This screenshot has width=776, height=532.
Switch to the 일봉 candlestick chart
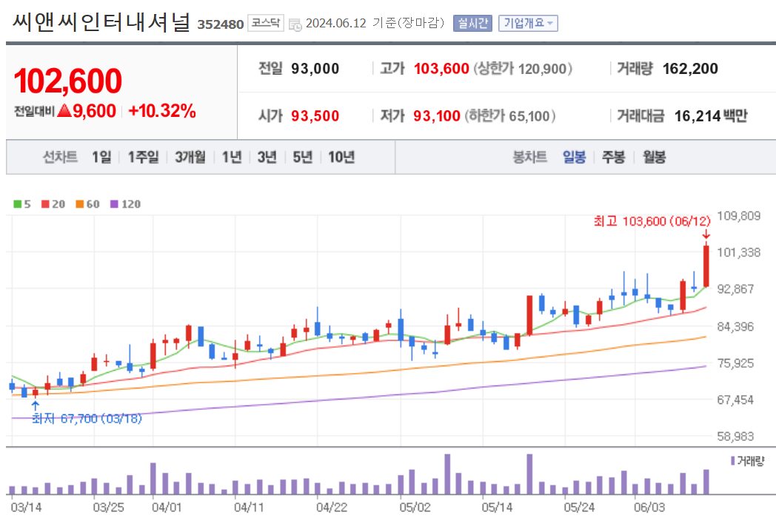click(575, 157)
